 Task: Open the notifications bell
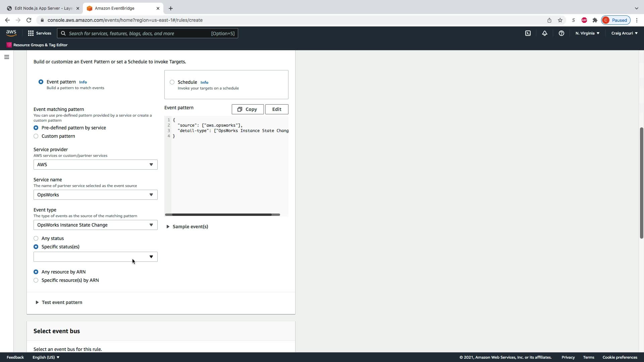545,33
